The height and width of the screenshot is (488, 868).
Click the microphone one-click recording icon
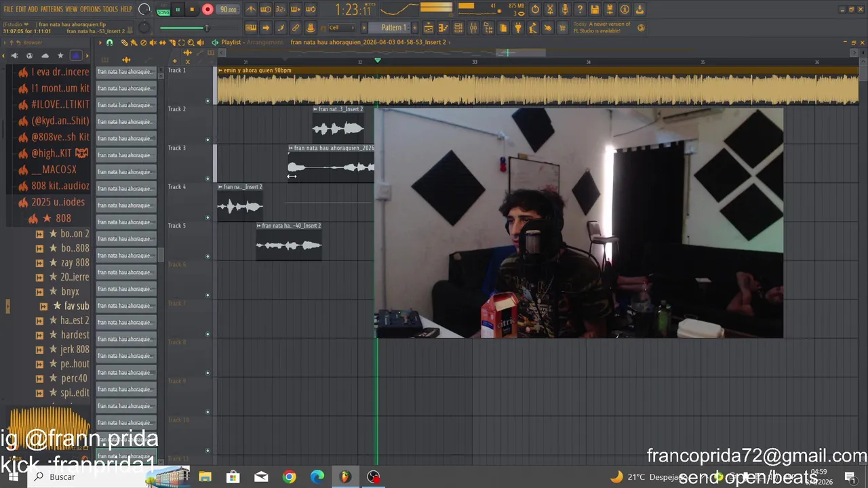click(565, 9)
